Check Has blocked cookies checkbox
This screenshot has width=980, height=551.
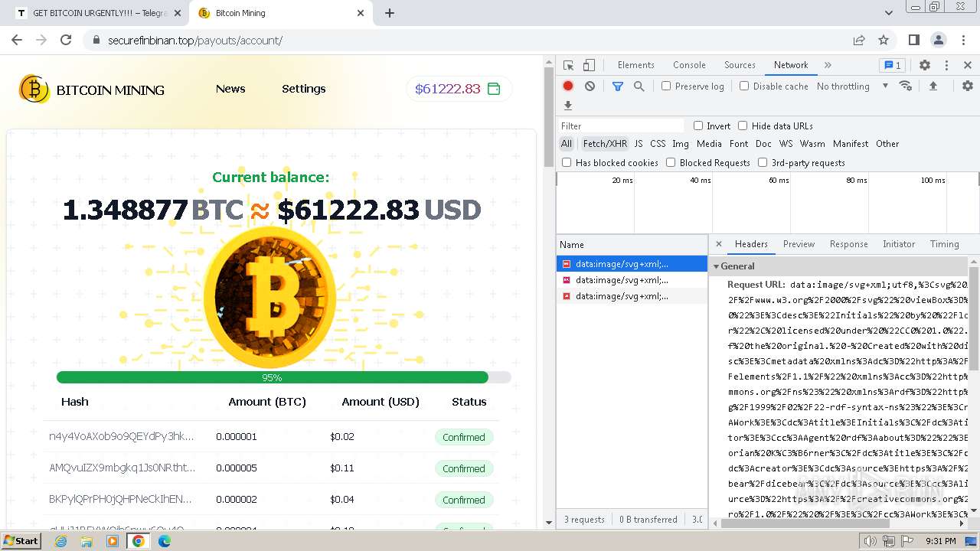(567, 162)
